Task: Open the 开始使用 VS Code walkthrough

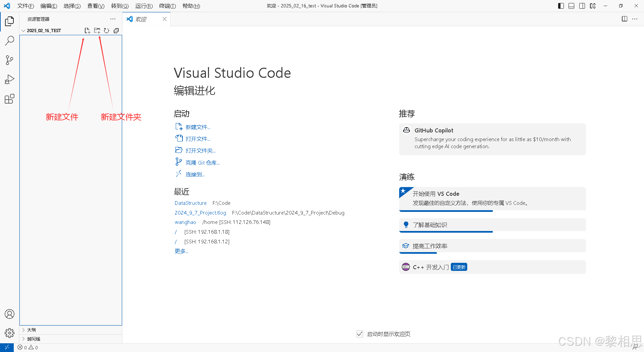Action: (x=492, y=199)
